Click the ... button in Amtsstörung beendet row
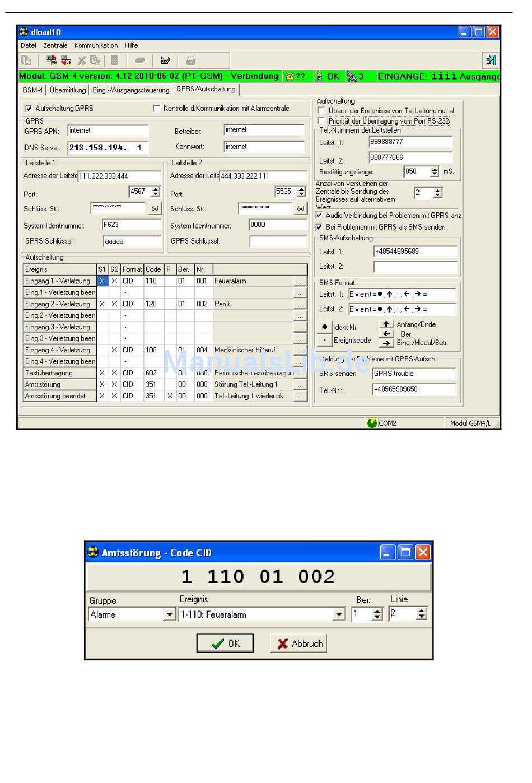The height and width of the screenshot is (783, 532). [x=301, y=396]
